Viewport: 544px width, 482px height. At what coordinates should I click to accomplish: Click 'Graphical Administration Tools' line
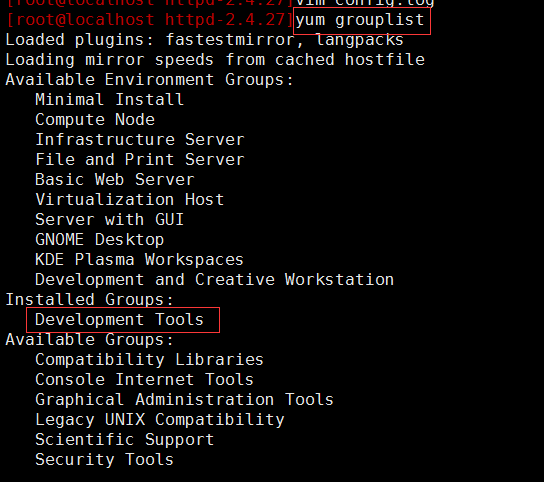(x=184, y=399)
